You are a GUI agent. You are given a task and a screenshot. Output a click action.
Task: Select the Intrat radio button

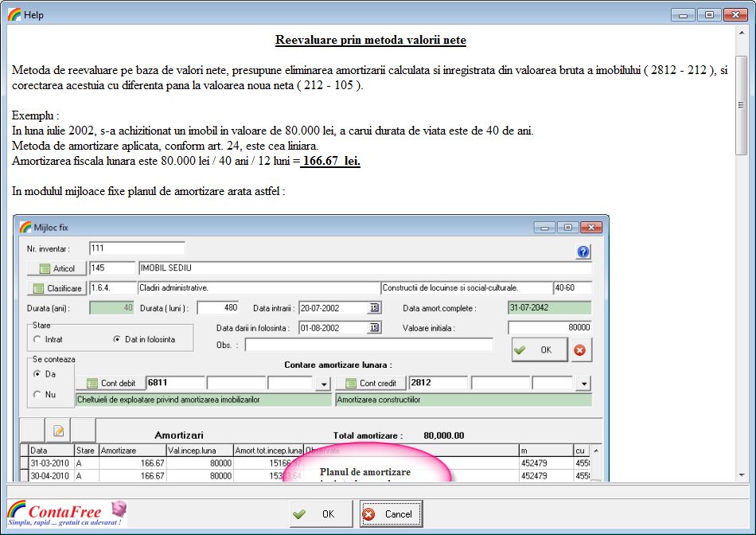point(37,339)
